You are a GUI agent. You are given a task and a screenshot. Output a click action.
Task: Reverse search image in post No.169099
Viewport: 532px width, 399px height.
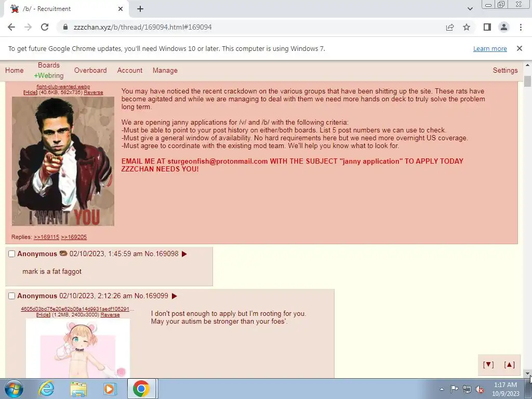pyautogui.click(x=110, y=314)
